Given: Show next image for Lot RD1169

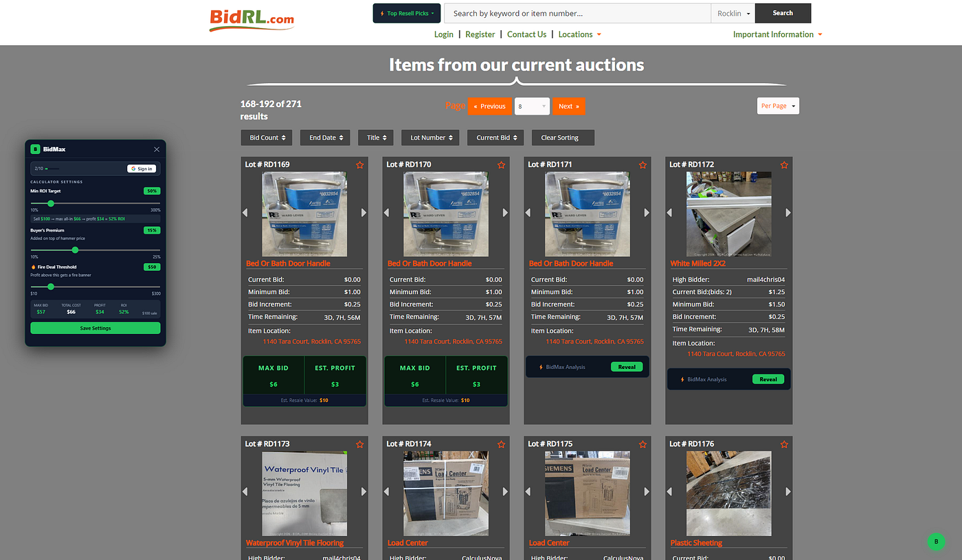Looking at the screenshot, I should 363,213.
